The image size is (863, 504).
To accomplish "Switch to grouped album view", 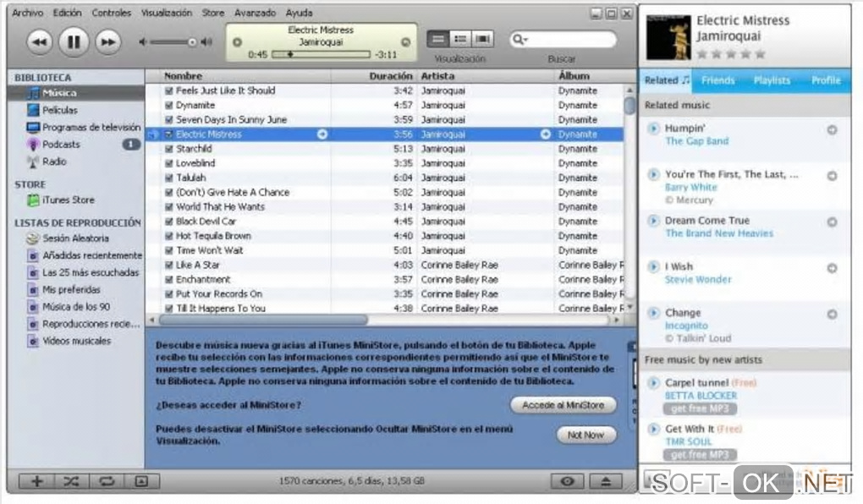I will pos(460,39).
